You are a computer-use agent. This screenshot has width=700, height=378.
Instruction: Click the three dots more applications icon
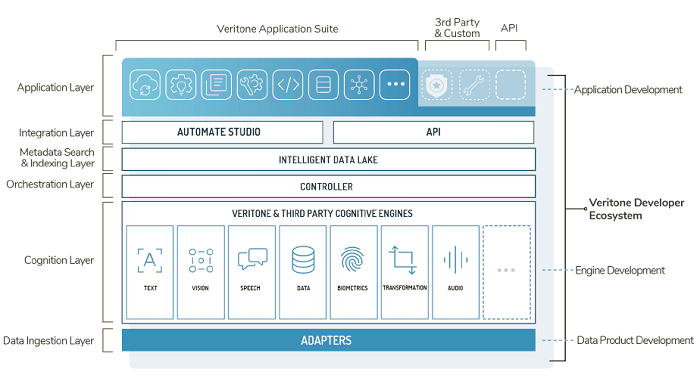coord(395,84)
